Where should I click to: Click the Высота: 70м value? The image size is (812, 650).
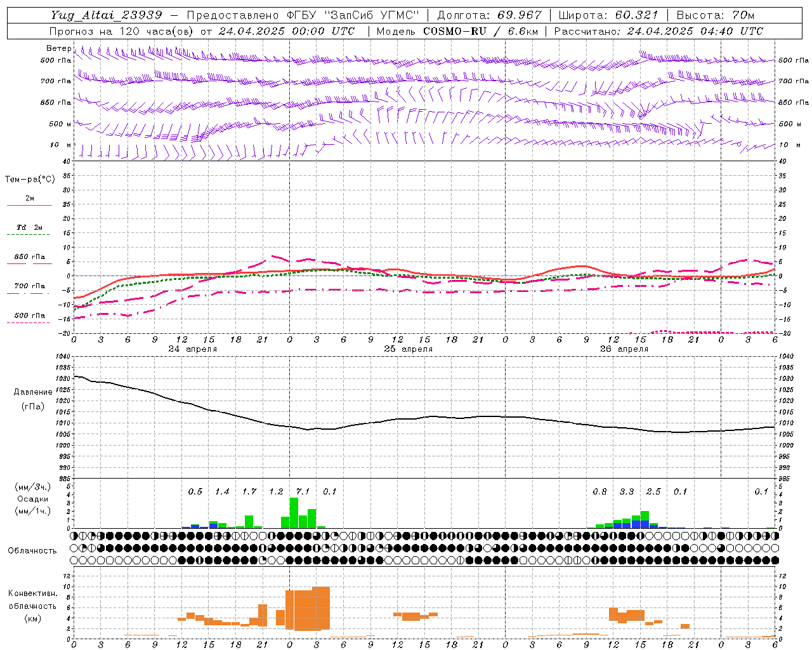click(716, 15)
